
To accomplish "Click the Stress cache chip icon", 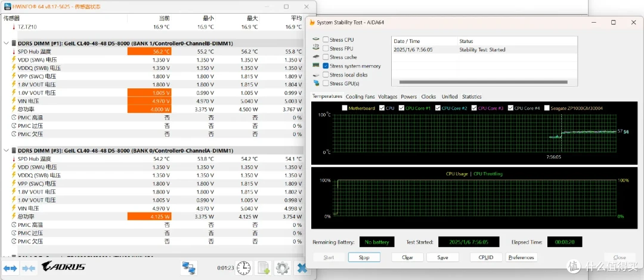I will point(315,57).
